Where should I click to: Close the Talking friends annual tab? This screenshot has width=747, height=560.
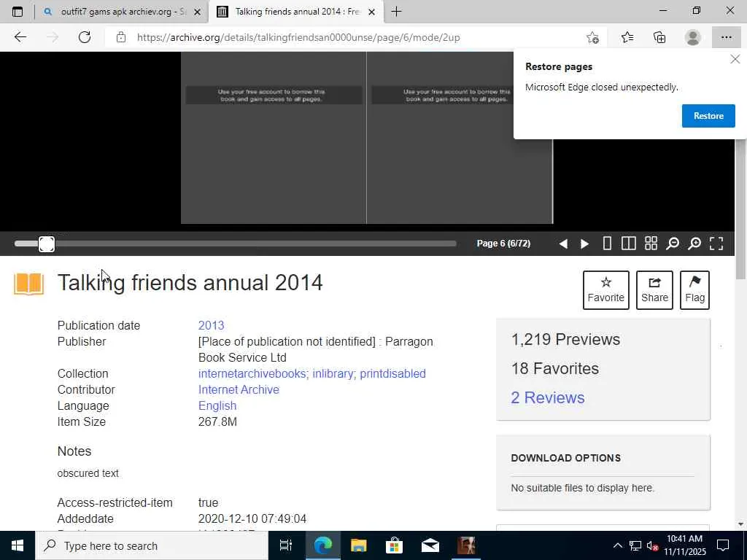(x=372, y=12)
